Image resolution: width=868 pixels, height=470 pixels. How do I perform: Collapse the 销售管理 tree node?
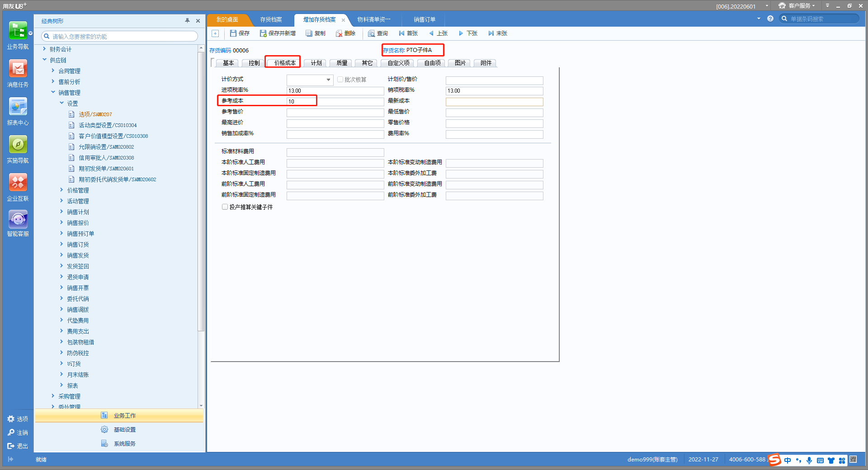click(x=53, y=92)
